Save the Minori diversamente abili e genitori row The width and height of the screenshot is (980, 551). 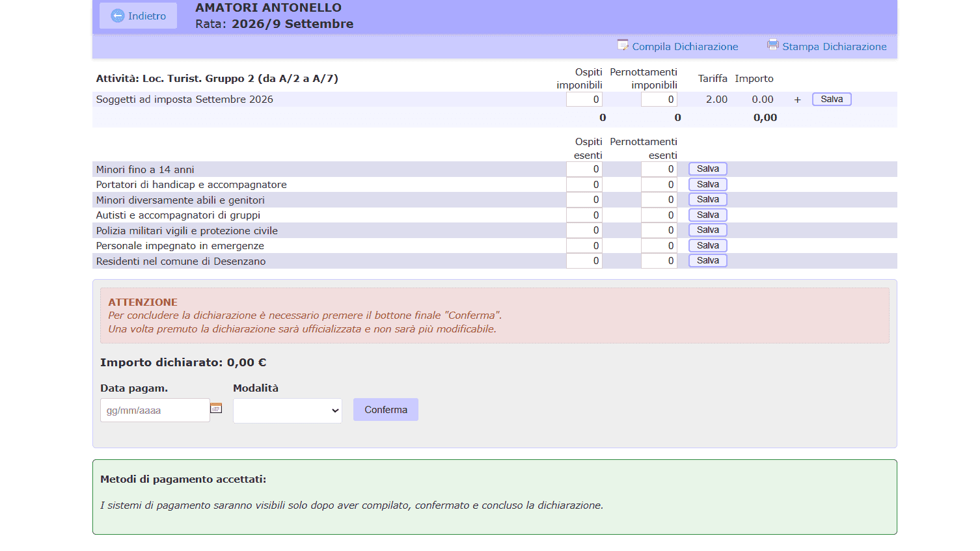pos(708,200)
